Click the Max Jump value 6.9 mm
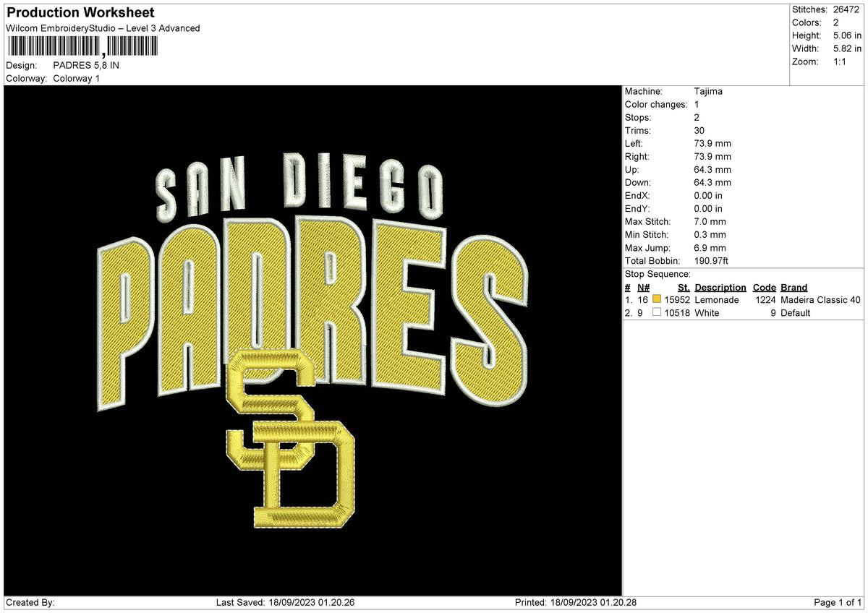The width and height of the screenshot is (868, 613). pyautogui.click(x=710, y=247)
